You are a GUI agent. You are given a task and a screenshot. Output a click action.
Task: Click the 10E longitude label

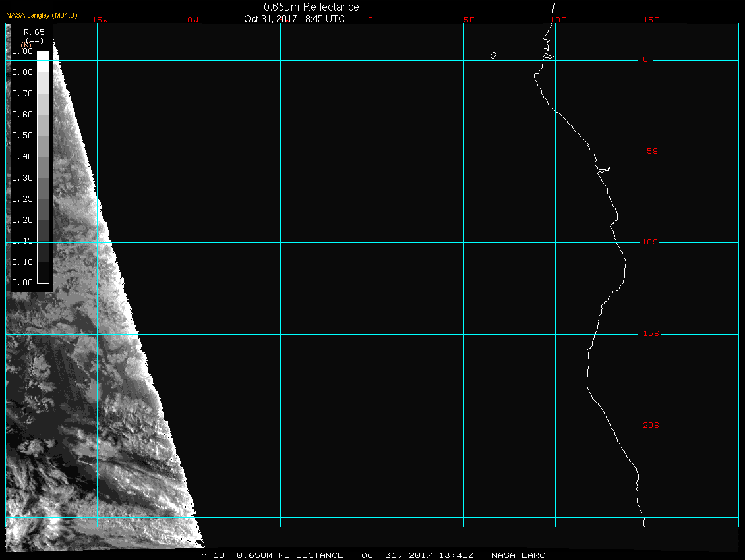pyautogui.click(x=558, y=20)
